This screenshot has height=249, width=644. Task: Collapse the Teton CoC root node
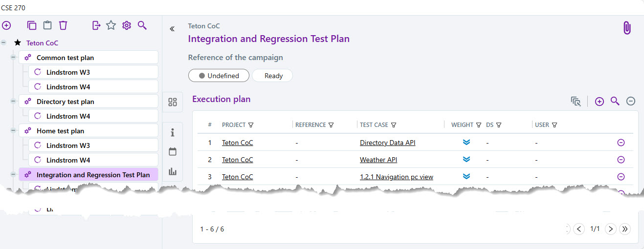4,43
